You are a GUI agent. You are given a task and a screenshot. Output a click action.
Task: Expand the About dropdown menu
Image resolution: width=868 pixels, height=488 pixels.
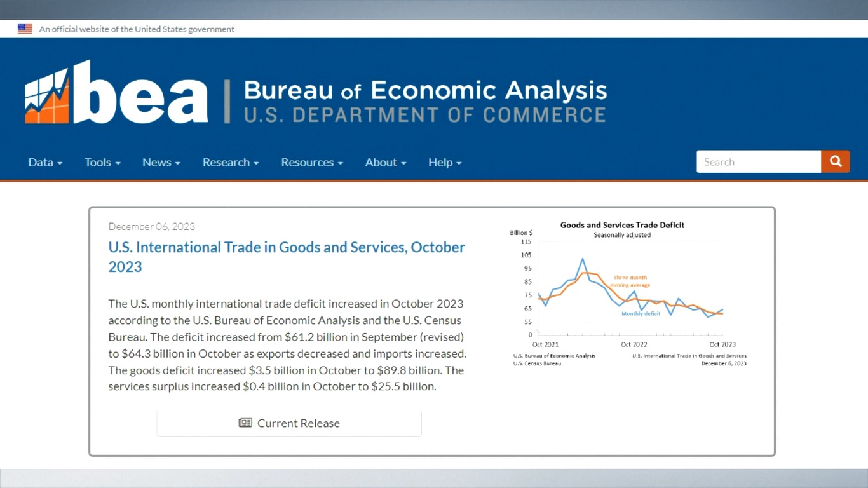385,163
